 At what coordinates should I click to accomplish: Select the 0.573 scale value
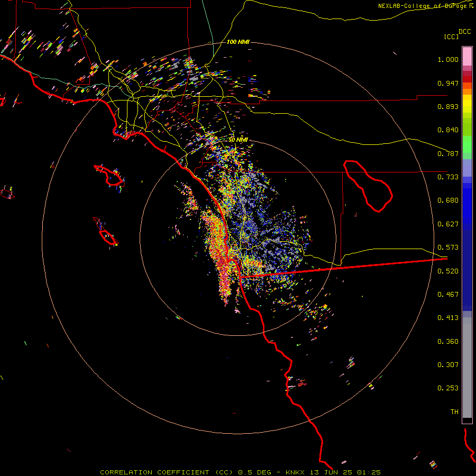click(x=448, y=248)
